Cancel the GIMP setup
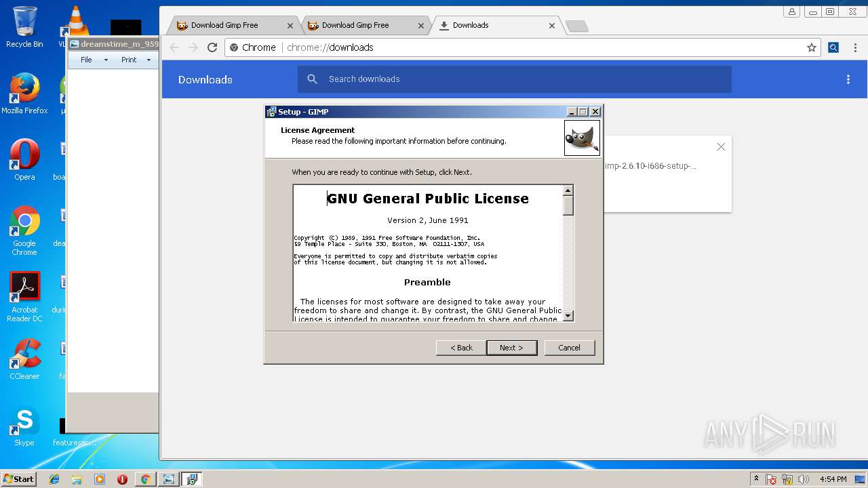Image resolution: width=868 pixels, height=488 pixels. (569, 348)
